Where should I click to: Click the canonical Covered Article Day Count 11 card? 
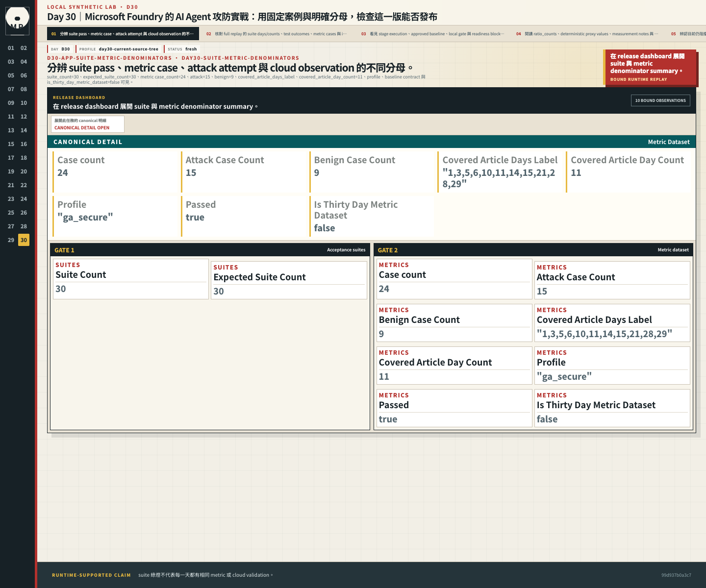tap(630, 171)
